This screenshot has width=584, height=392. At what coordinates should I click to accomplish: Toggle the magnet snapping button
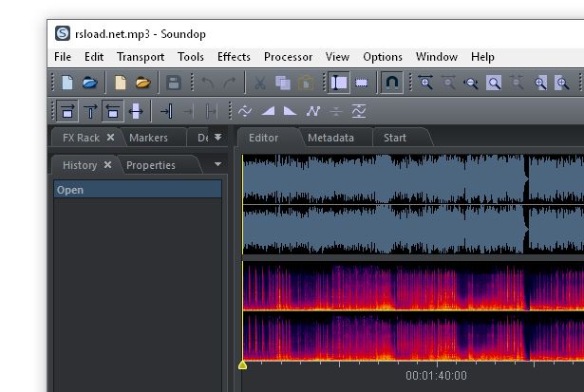tap(391, 83)
